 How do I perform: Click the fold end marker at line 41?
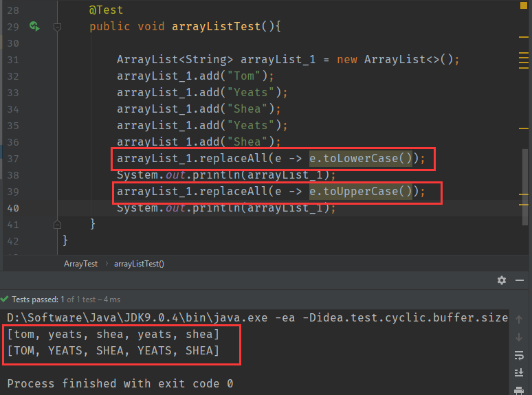tap(57, 225)
